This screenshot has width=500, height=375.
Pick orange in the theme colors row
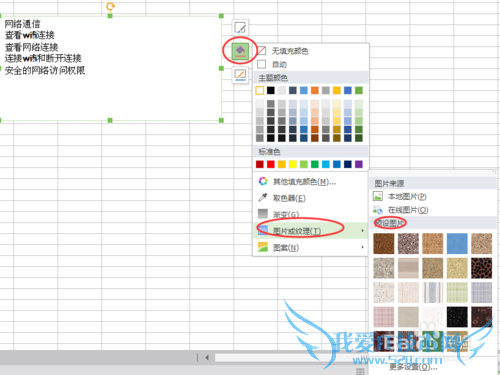coord(315,90)
